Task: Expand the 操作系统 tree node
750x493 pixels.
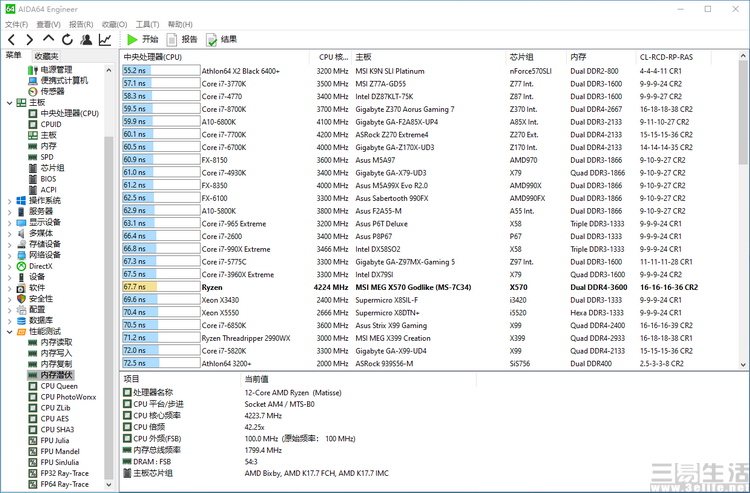Action: tap(10, 201)
